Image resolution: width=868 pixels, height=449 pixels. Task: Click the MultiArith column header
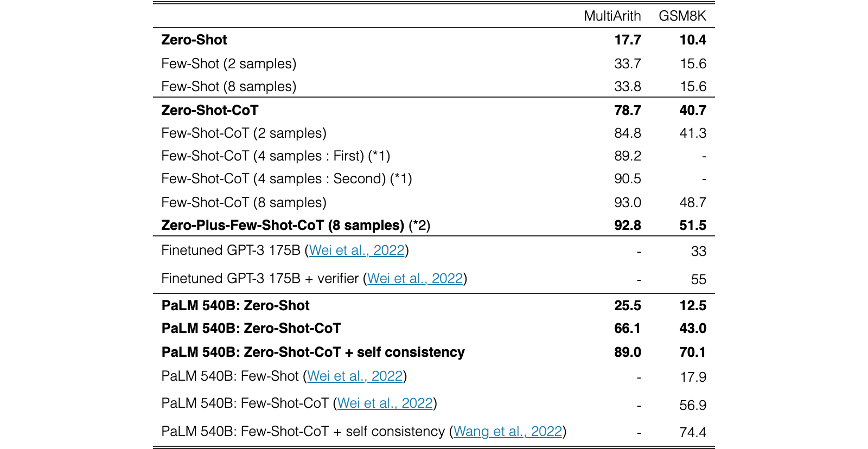(612, 16)
